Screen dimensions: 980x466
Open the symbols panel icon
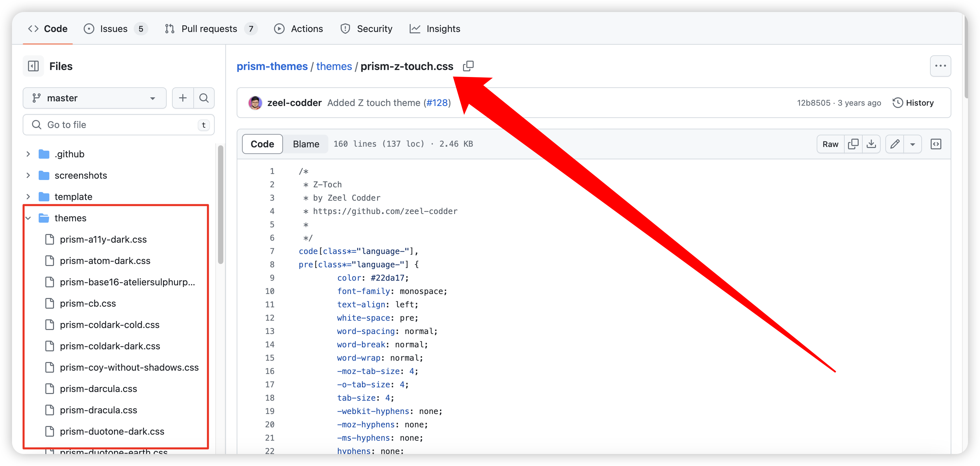(936, 144)
